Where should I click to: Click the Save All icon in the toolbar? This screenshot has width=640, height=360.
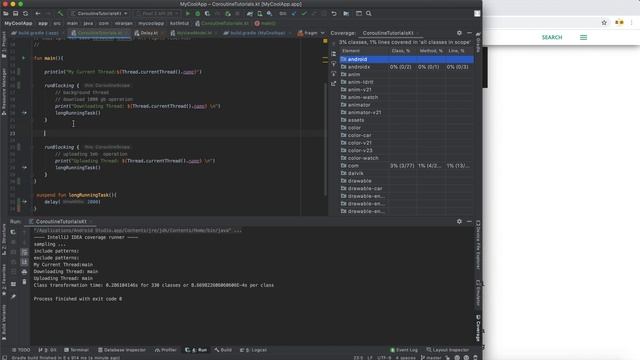click(16, 13)
